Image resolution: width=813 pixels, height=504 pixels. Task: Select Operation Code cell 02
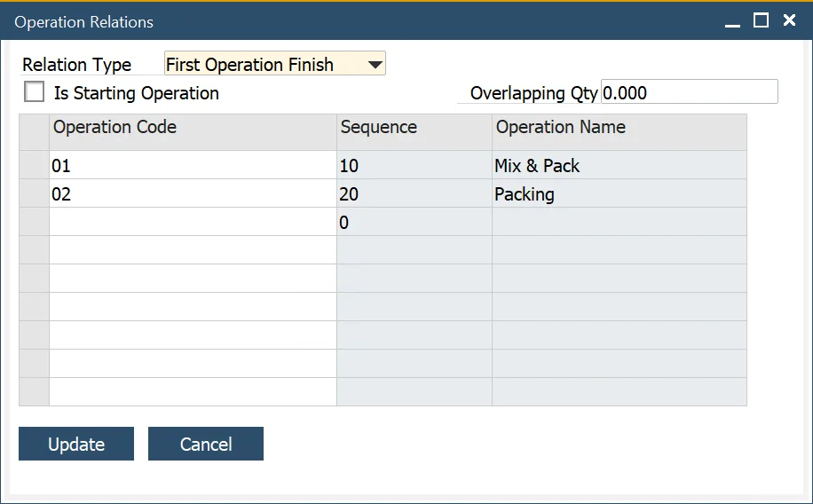coord(193,194)
